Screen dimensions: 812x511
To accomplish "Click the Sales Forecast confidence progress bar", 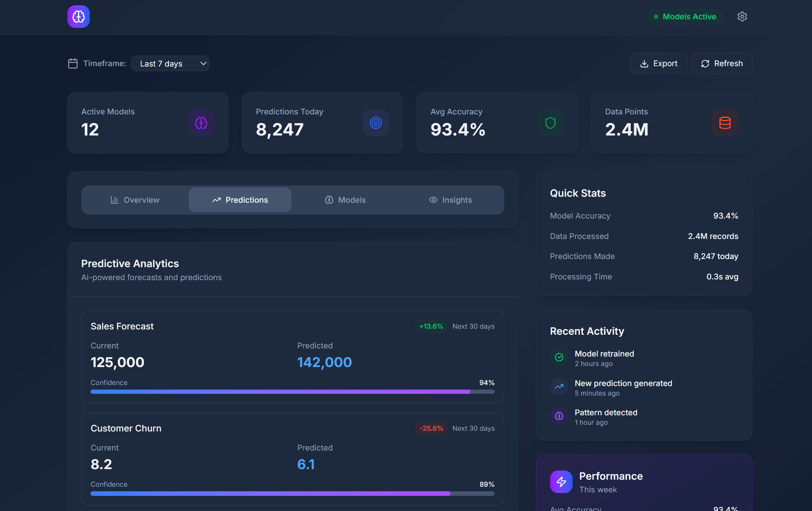I will click(x=293, y=392).
